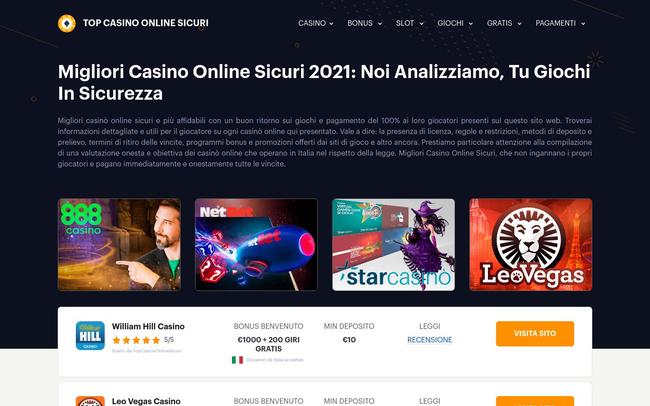The height and width of the screenshot is (406, 650).
Task: Click VISITA SITO for William Hill Casino
Action: click(x=535, y=333)
